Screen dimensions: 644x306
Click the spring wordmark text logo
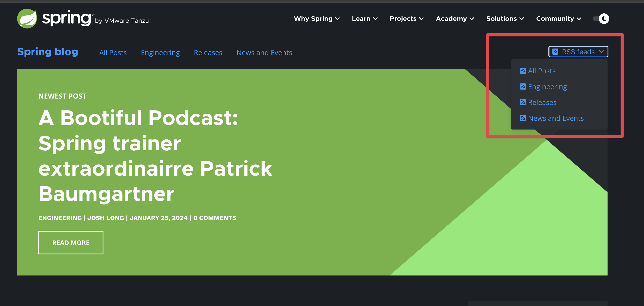66,18
